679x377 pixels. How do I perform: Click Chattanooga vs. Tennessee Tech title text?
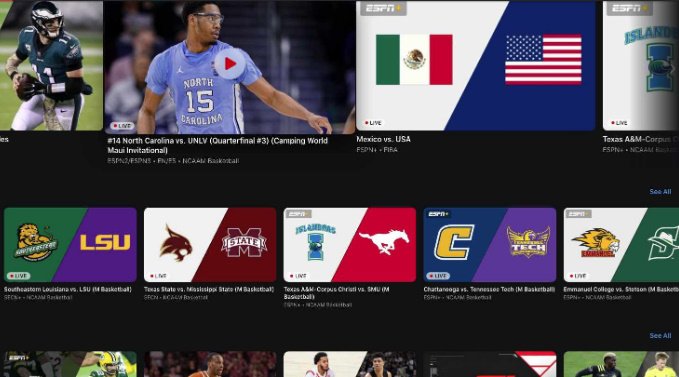[489, 289]
